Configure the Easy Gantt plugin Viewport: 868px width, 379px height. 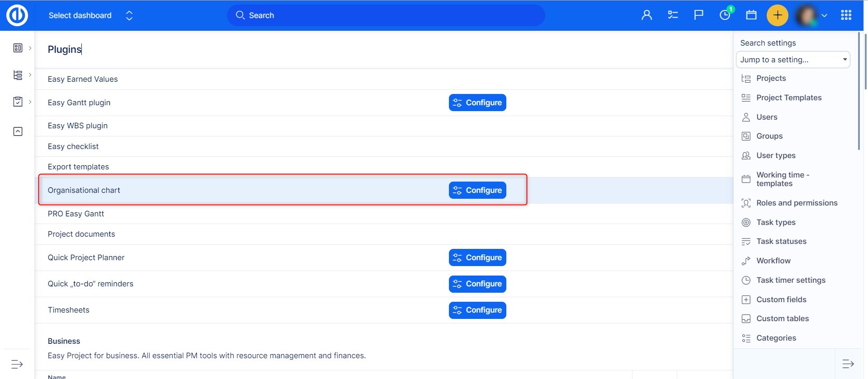point(477,103)
